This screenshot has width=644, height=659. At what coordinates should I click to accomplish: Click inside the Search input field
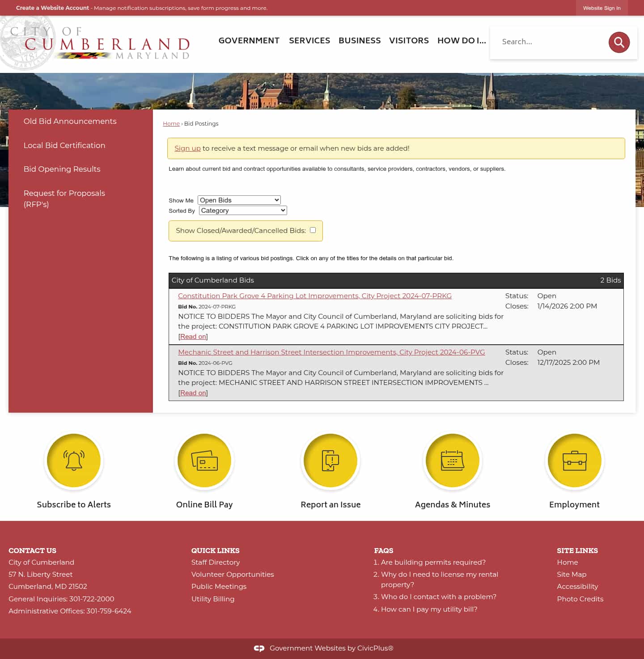click(x=550, y=42)
